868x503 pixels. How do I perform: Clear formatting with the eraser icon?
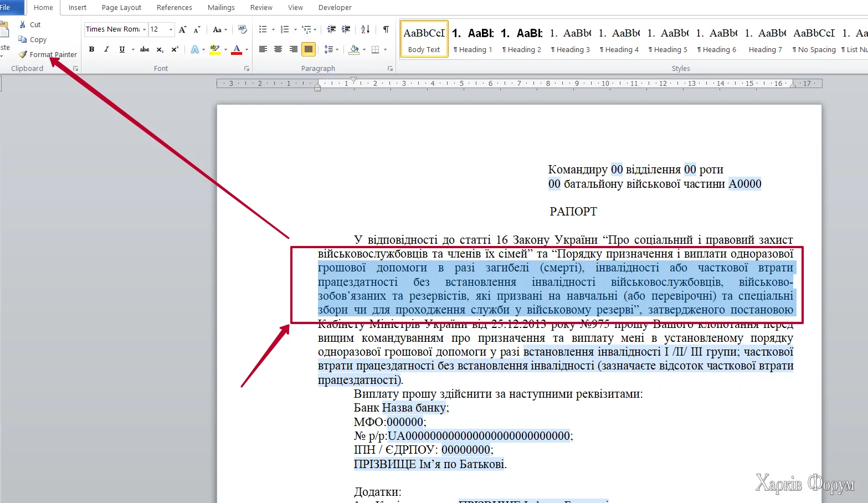coord(242,29)
